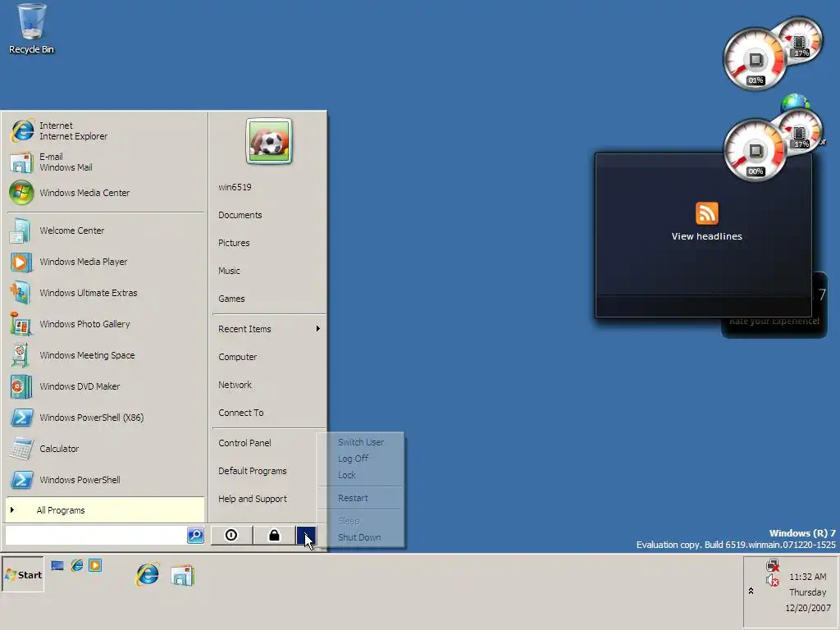Select Lock from power menu

(x=361, y=475)
